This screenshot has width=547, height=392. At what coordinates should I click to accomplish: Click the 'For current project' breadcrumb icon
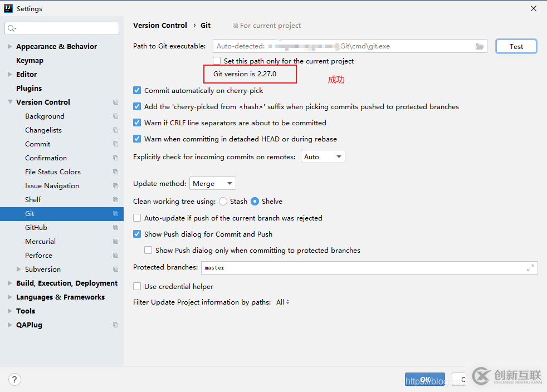tap(235, 26)
